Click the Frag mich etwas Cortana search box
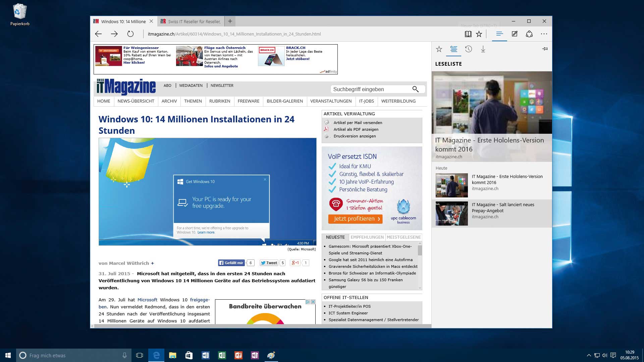644x362 pixels. tap(74, 355)
